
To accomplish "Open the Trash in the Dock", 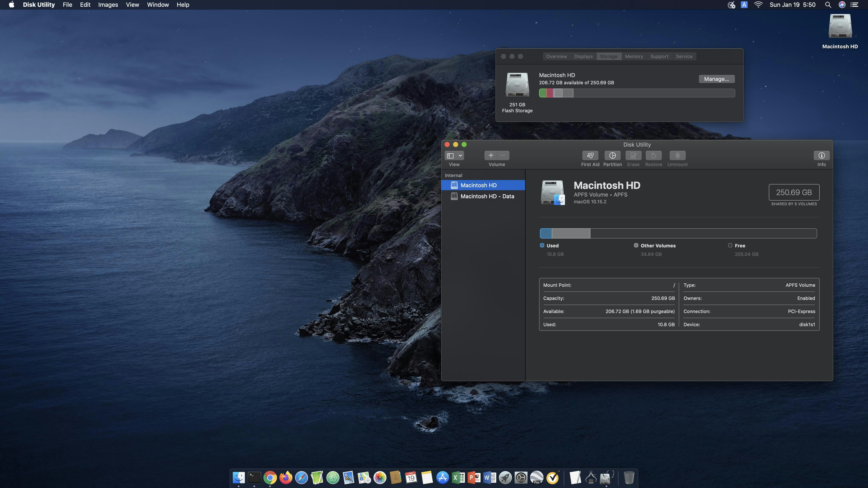I will (629, 478).
